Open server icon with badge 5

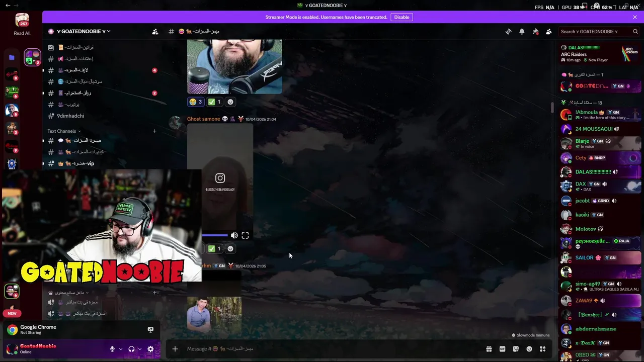tap(12, 110)
